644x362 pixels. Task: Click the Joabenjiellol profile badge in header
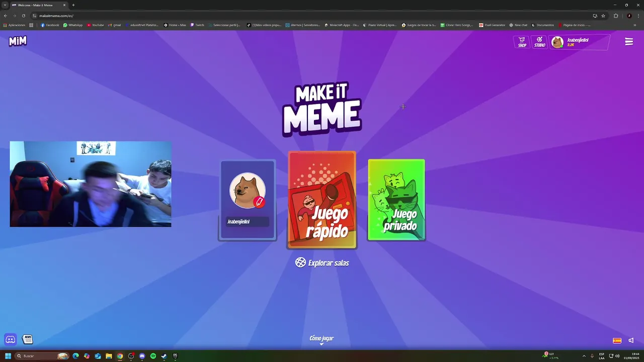[x=580, y=42]
